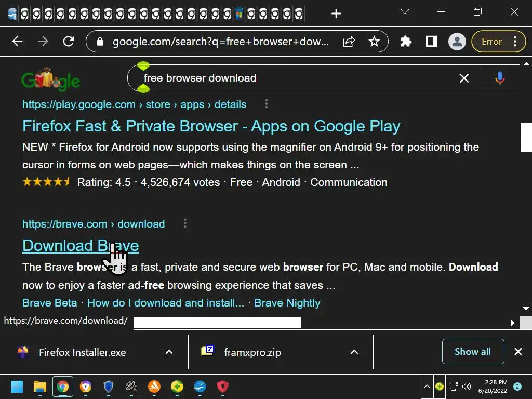Reload the Google search page
532x399 pixels.
(x=69, y=42)
